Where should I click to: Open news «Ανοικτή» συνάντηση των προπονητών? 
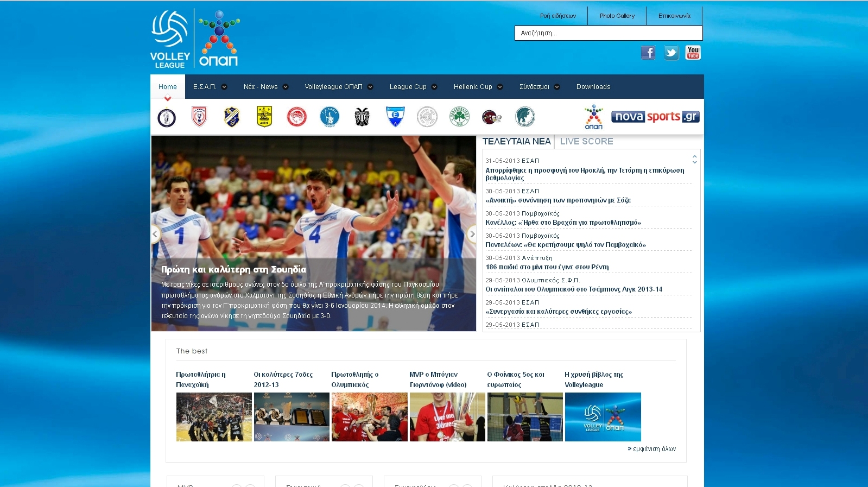coord(558,200)
